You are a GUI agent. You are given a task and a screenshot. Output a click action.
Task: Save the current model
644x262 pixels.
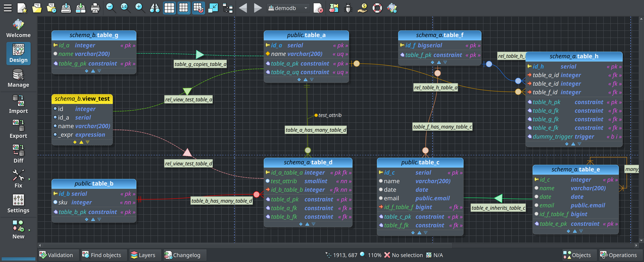[x=66, y=8]
